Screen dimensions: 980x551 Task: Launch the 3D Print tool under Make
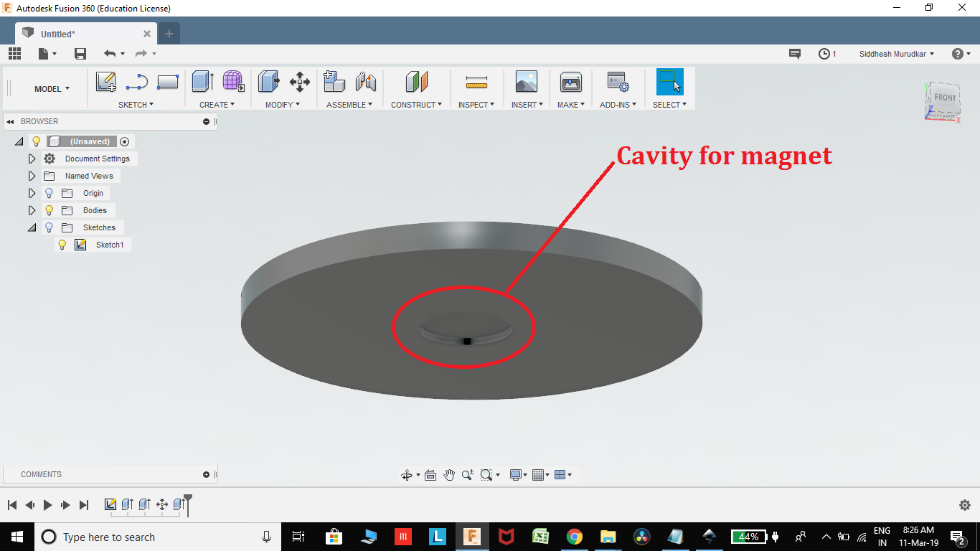[570, 82]
